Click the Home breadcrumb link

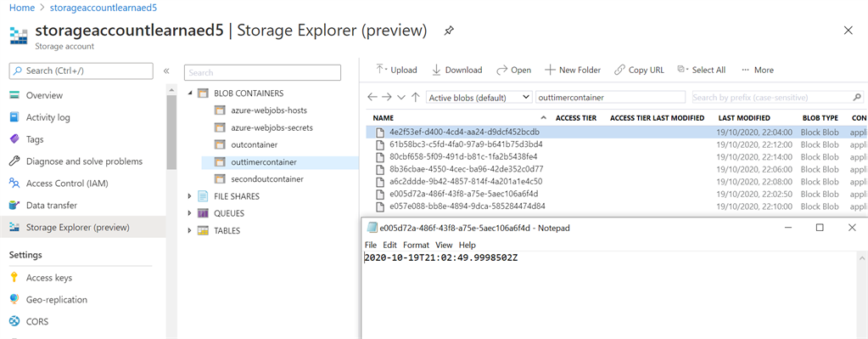(21, 8)
